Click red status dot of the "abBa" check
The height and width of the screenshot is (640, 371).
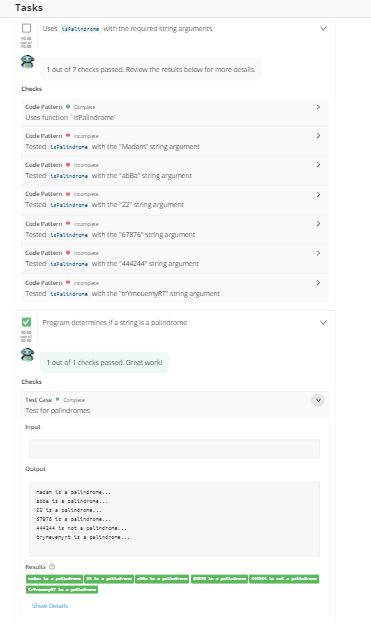tap(68, 164)
